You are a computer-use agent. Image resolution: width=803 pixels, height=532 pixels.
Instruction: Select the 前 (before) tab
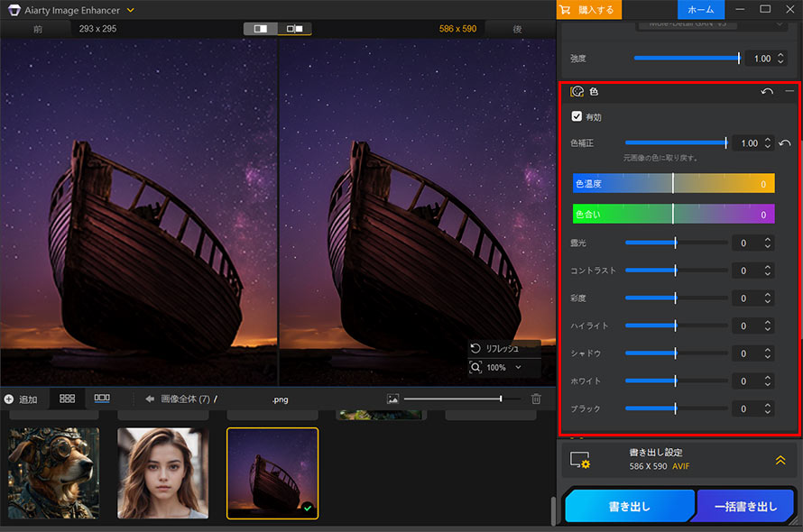[x=36, y=28]
